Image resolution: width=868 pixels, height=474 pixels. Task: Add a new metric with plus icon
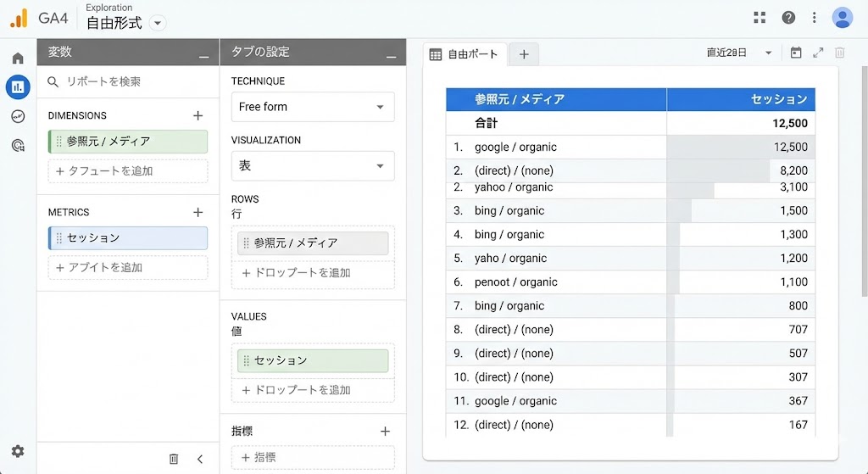point(198,212)
